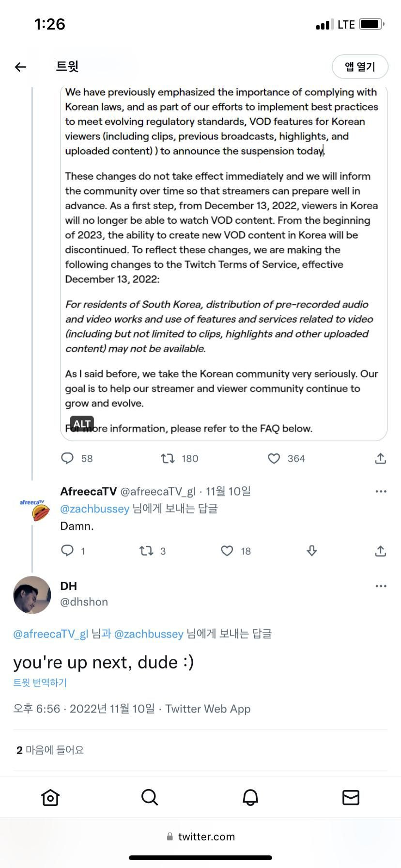Tap the download arrow on AfreecaTV's tweet
This screenshot has height=868, width=401.
click(312, 551)
